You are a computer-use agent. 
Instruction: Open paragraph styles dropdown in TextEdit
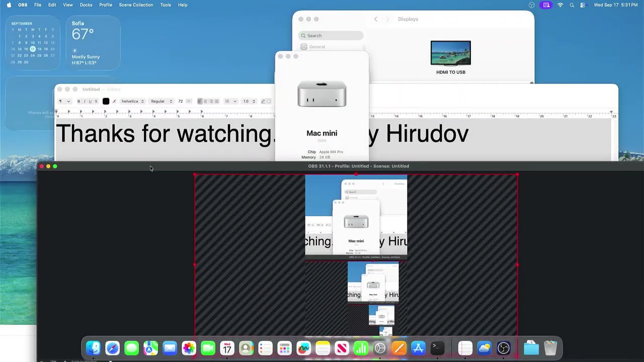click(64, 102)
